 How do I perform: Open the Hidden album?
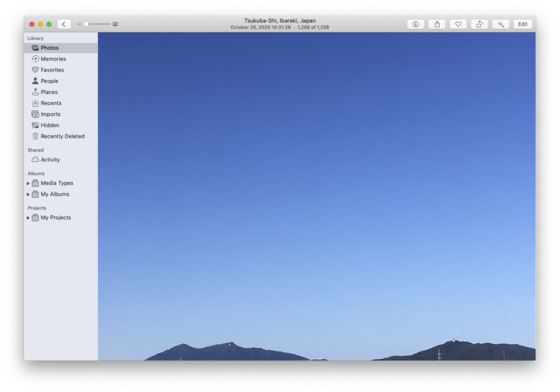50,125
